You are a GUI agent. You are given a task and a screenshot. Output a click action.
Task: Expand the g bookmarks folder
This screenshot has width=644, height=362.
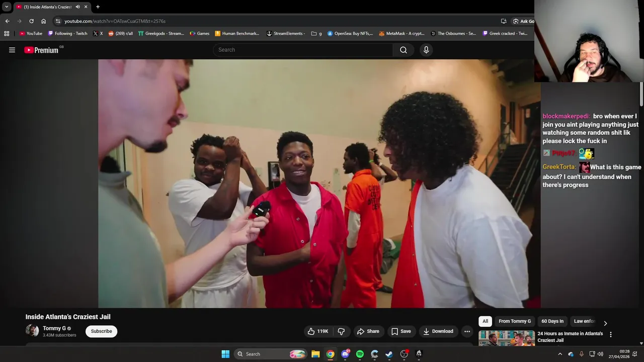click(316, 34)
